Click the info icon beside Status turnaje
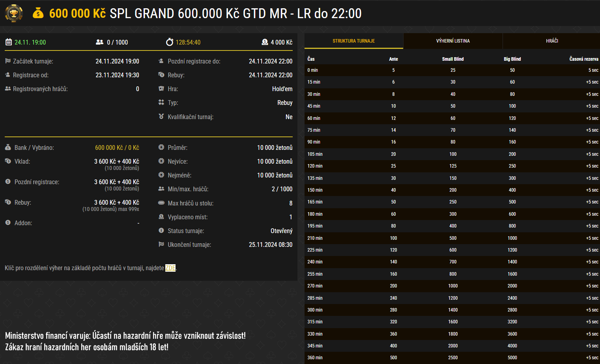The image size is (600, 364). pos(161,231)
